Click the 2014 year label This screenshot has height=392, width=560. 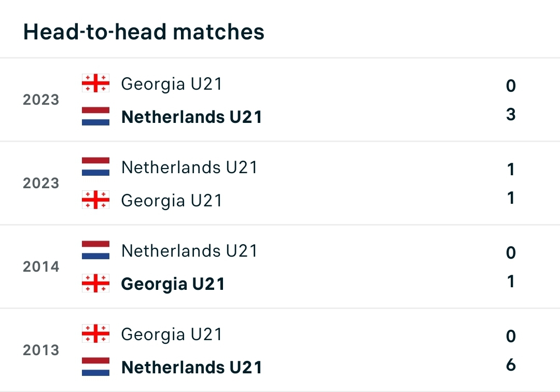[41, 267]
